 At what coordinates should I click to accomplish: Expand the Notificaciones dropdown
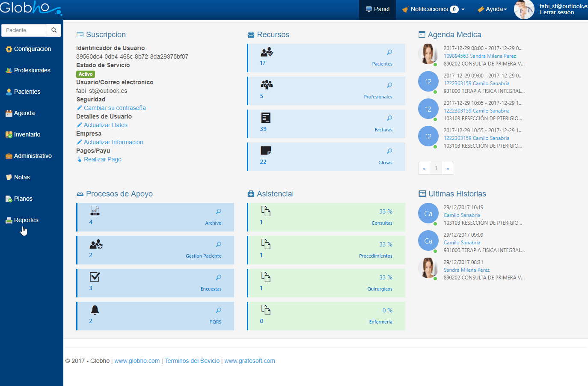click(433, 9)
